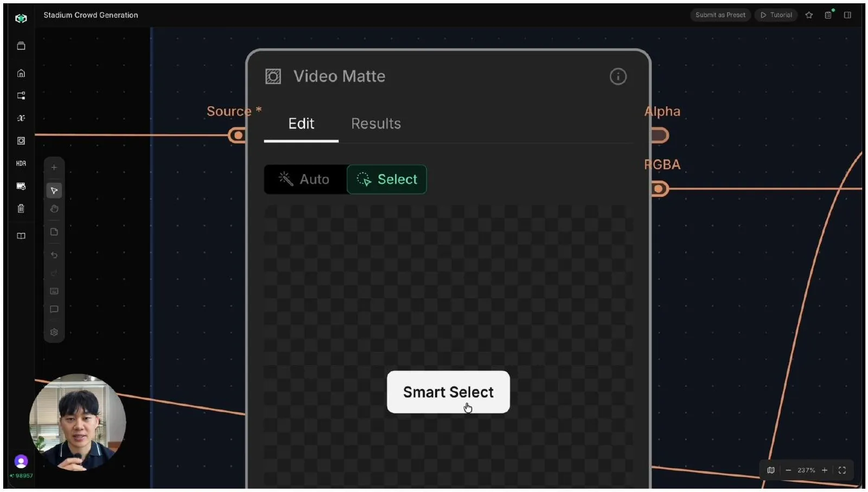Click the sticky note tool icon
The height and width of the screenshot is (492, 868).
[x=54, y=232]
